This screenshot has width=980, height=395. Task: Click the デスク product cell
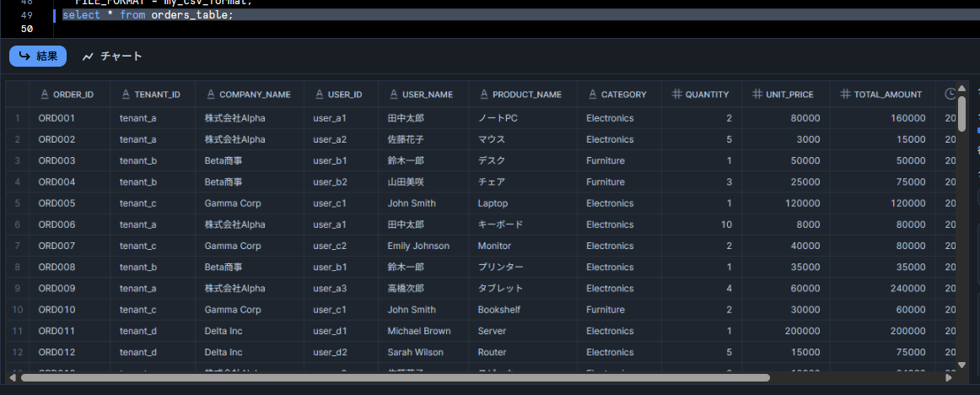click(523, 160)
